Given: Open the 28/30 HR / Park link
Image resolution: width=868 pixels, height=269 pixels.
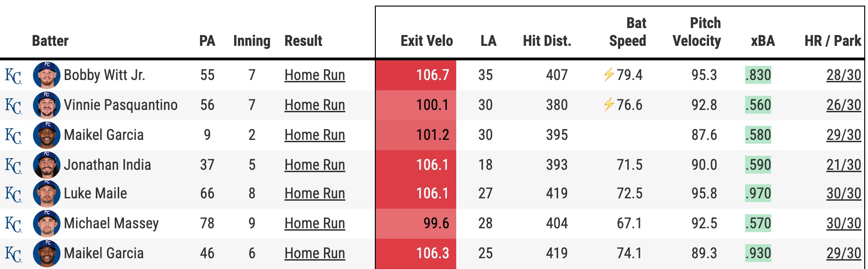Looking at the screenshot, I should 843,75.
